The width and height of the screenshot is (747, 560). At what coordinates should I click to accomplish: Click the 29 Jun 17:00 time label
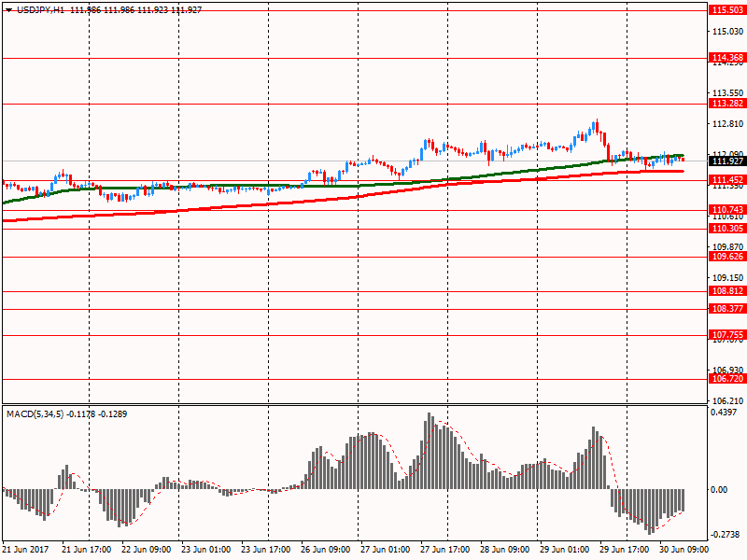tap(624, 550)
